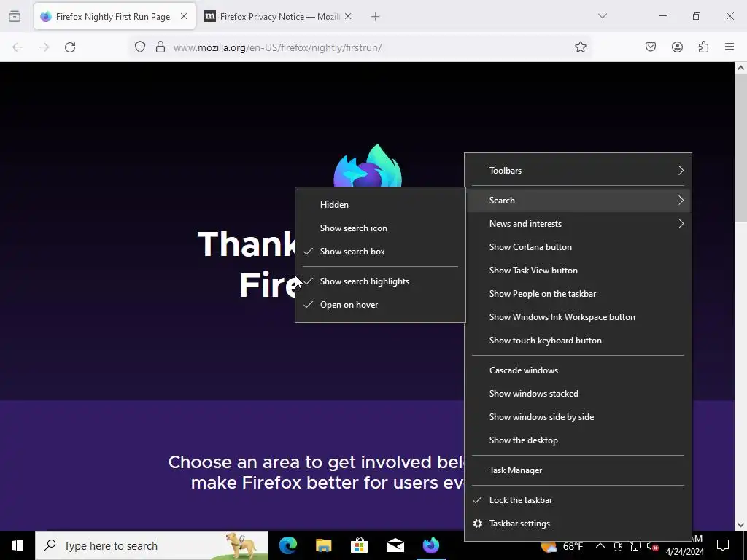Toggle Show touch keyboard button

[x=578, y=341]
